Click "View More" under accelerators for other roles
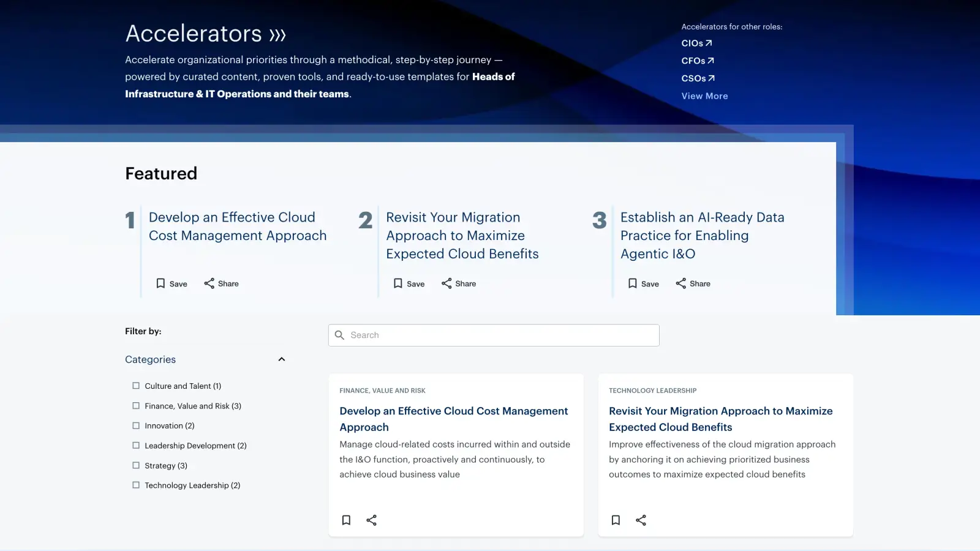The height and width of the screenshot is (551, 980). pyautogui.click(x=704, y=96)
